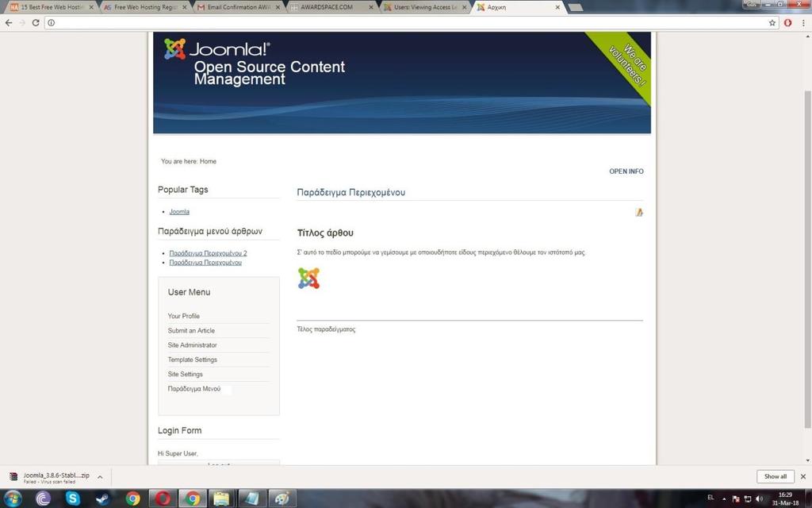
Task: Click 'Τέλος παραδείγματος' text
Action: click(326, 329)
